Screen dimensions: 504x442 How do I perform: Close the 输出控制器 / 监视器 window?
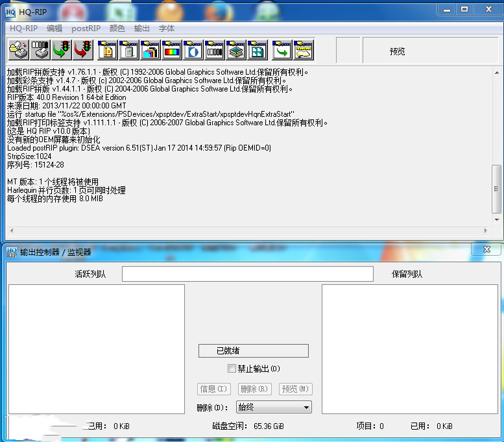[486, 249]
